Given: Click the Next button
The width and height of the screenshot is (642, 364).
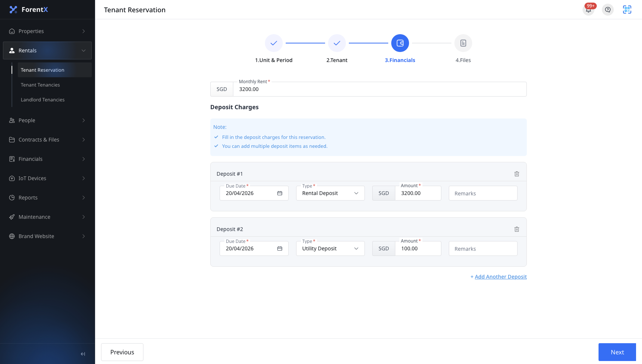Looking at the screenshot, I should [x=617, y=352].
